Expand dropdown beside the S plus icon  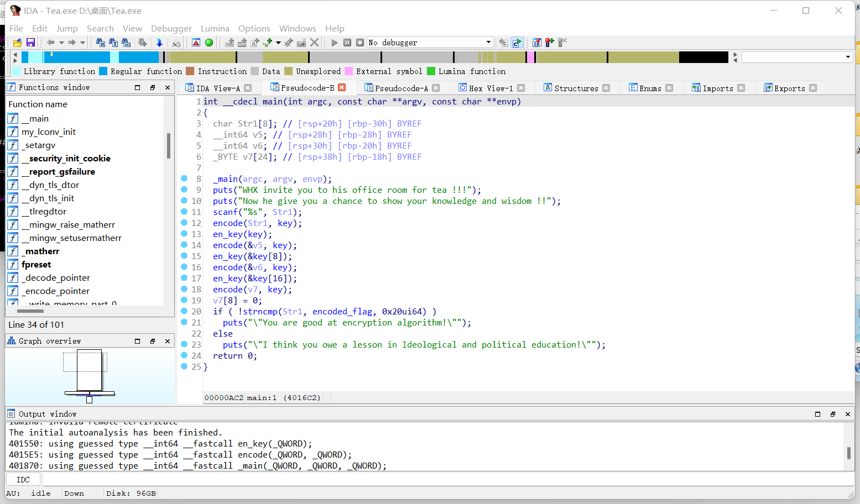click(278, 43)
